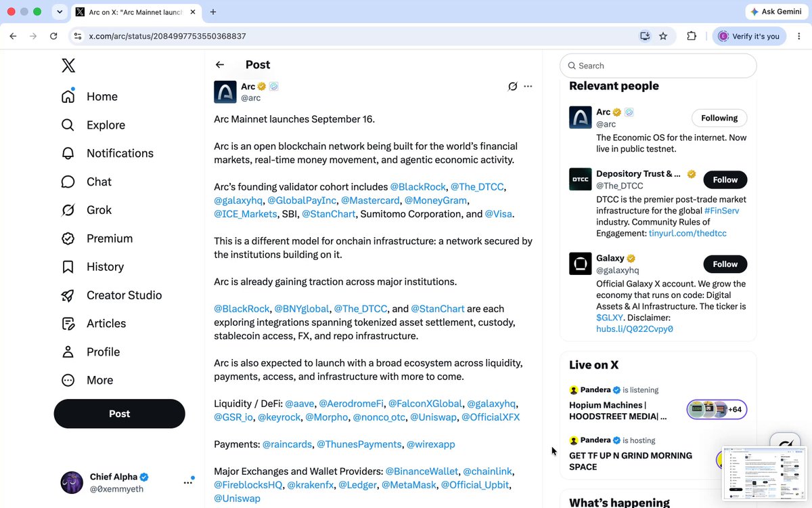Click install app icon in address bar
The image size is (812, 508).
[645, 36]
